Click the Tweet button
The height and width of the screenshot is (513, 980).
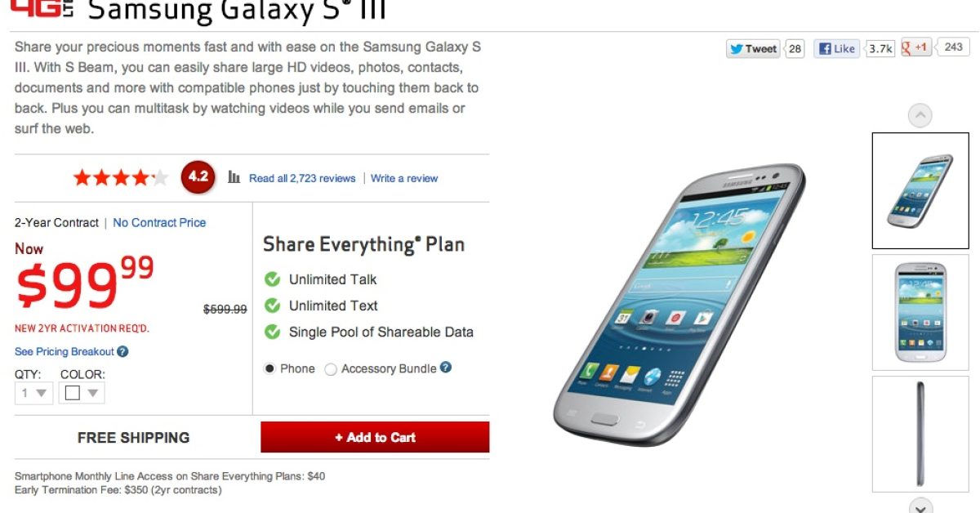753,49
